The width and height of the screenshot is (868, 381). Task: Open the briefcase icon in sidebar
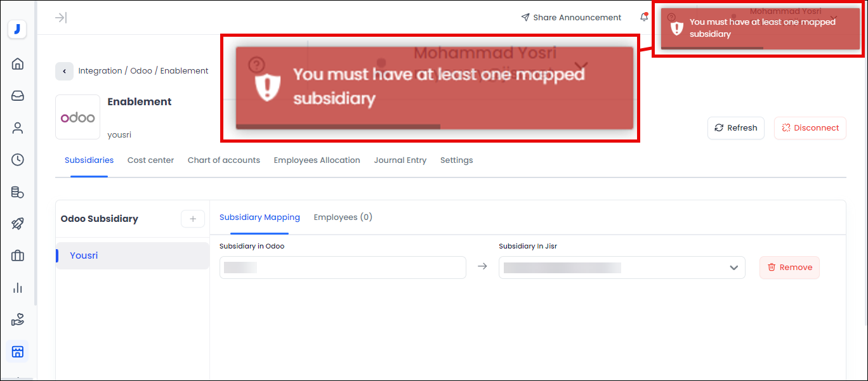[18, 256]
